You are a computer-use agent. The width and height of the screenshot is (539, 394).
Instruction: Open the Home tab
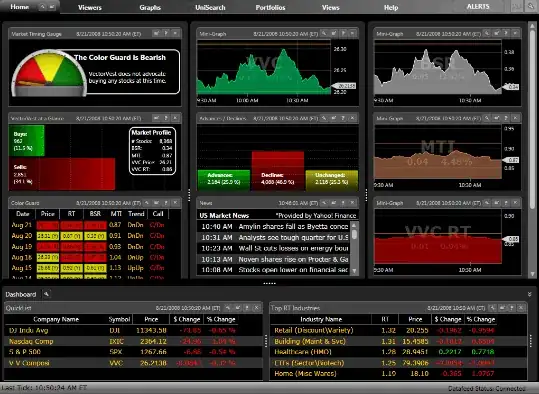coord(20,7)
